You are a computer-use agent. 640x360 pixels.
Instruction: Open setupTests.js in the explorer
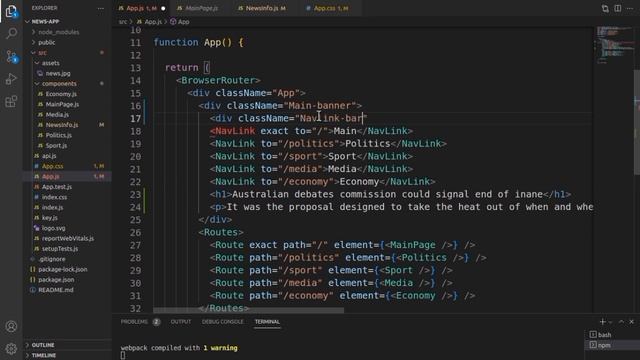click(60, 249)
